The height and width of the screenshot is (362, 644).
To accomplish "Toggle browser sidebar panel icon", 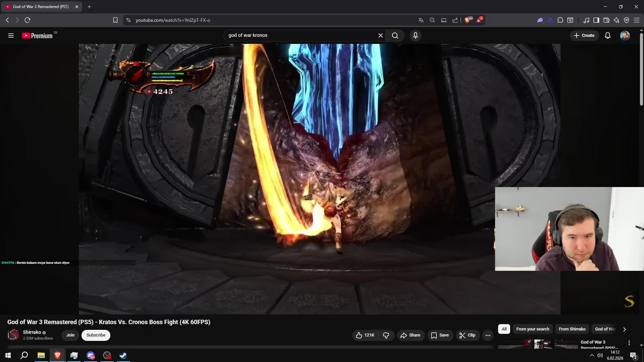I will 596,20.
